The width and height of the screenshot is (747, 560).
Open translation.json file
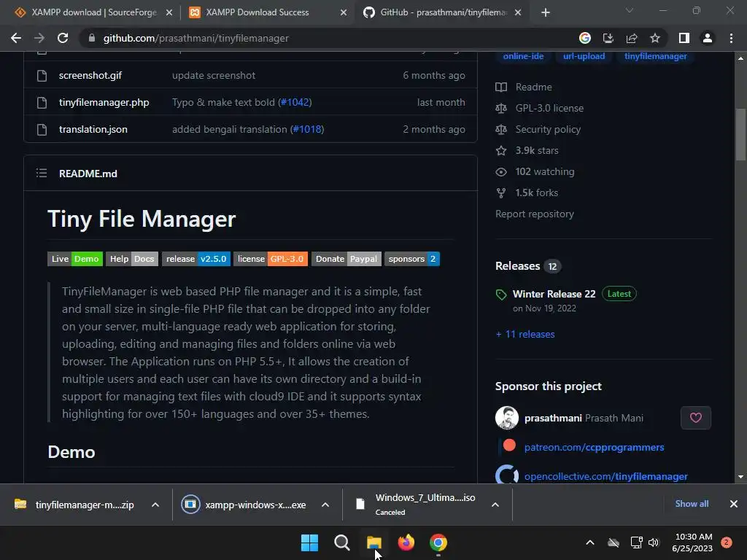93,129
